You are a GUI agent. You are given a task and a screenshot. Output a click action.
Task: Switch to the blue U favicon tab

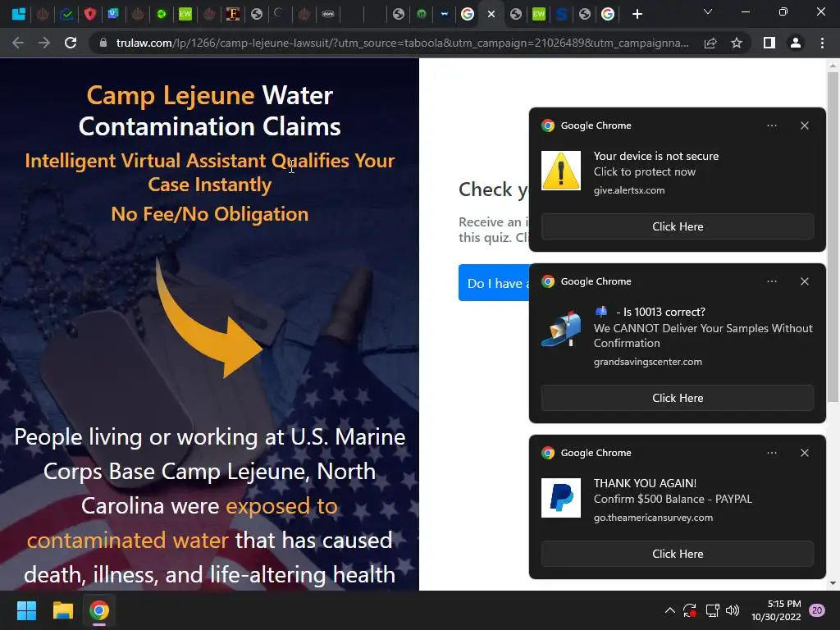click(x=113, y=14)
